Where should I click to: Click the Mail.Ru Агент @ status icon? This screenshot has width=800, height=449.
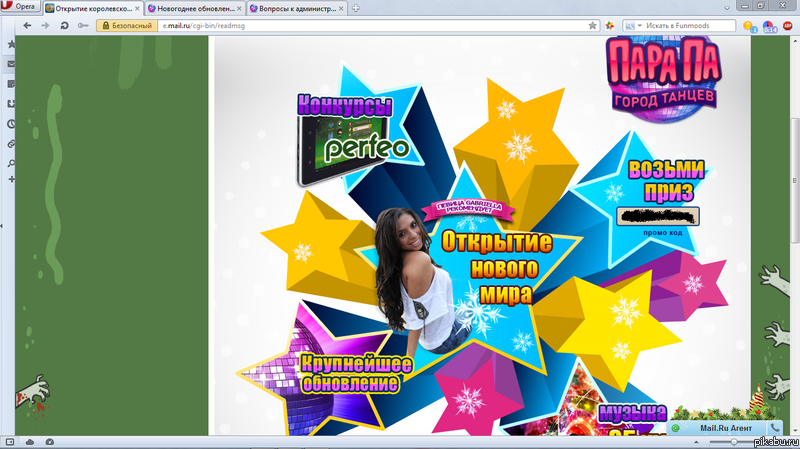pyautogui.click(x=676, y=429)
